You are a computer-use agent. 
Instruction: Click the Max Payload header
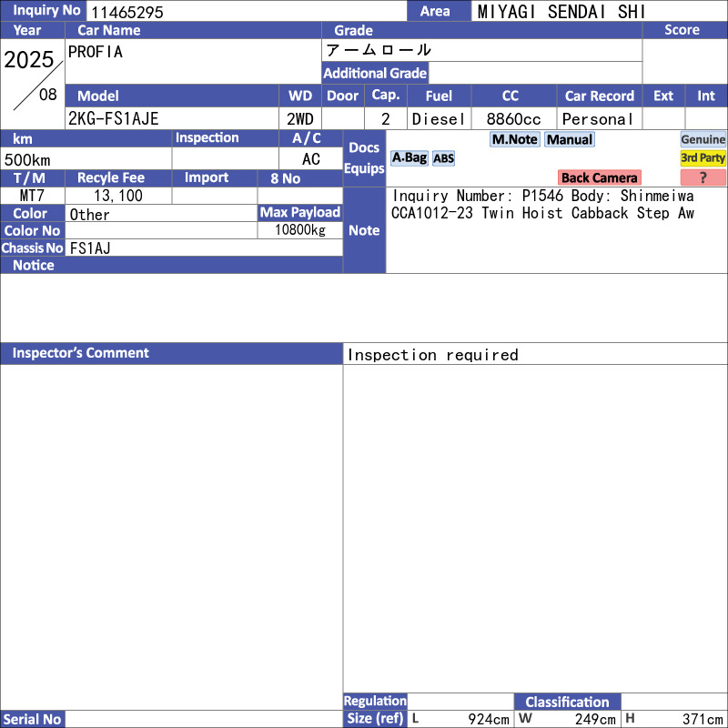[300, 212]
